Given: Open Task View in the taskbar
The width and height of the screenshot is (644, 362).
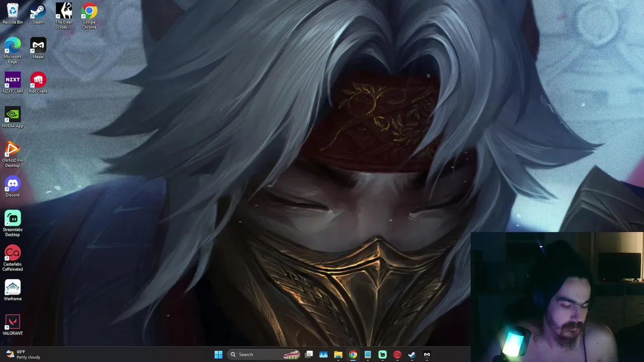Looking at the screenshot, I should coord(309,354).
